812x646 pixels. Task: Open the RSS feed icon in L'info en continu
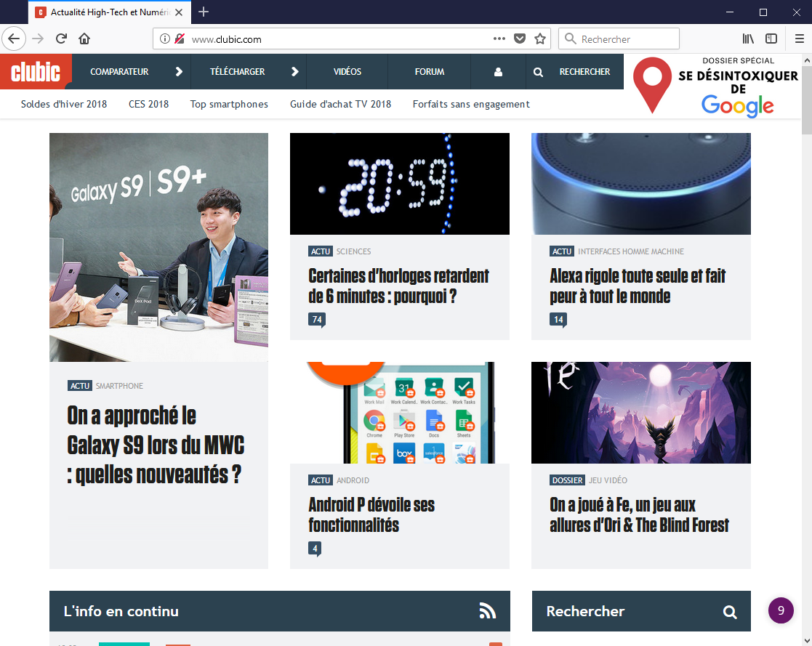click(488, 611)
